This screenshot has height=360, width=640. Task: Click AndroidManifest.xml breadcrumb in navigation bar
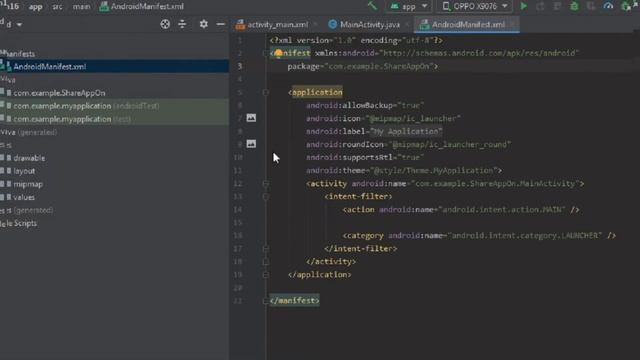coord(142,6)
